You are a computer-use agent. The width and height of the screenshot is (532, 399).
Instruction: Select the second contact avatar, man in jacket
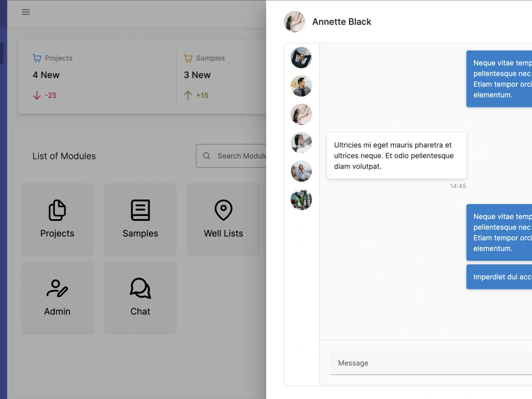coord(301,86)
